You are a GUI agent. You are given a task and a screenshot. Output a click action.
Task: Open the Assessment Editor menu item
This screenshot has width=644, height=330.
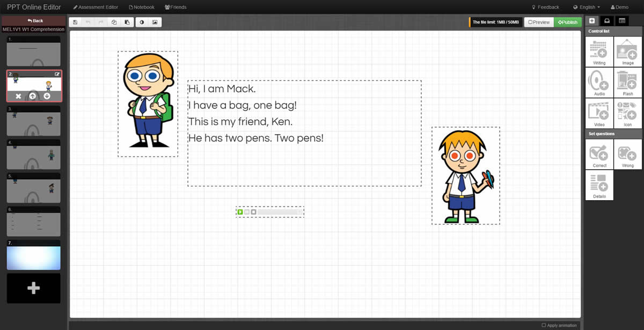96,7
